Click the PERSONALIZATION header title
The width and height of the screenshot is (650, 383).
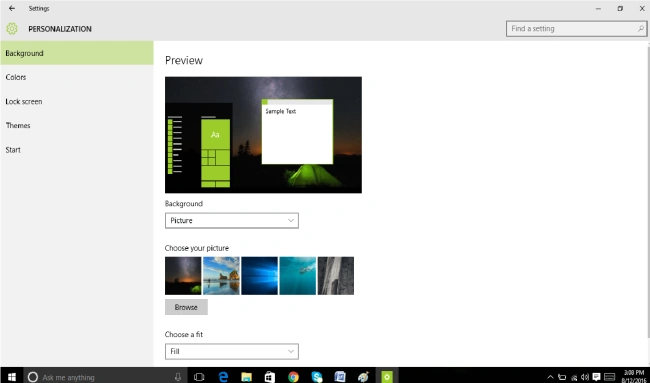[60, 29]
